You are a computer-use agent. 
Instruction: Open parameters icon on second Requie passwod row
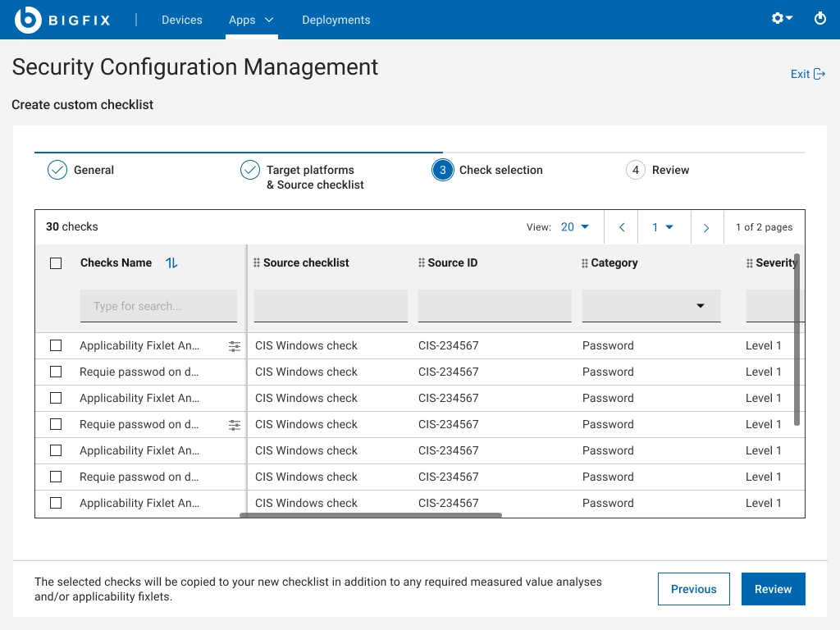tap(235, 425)
